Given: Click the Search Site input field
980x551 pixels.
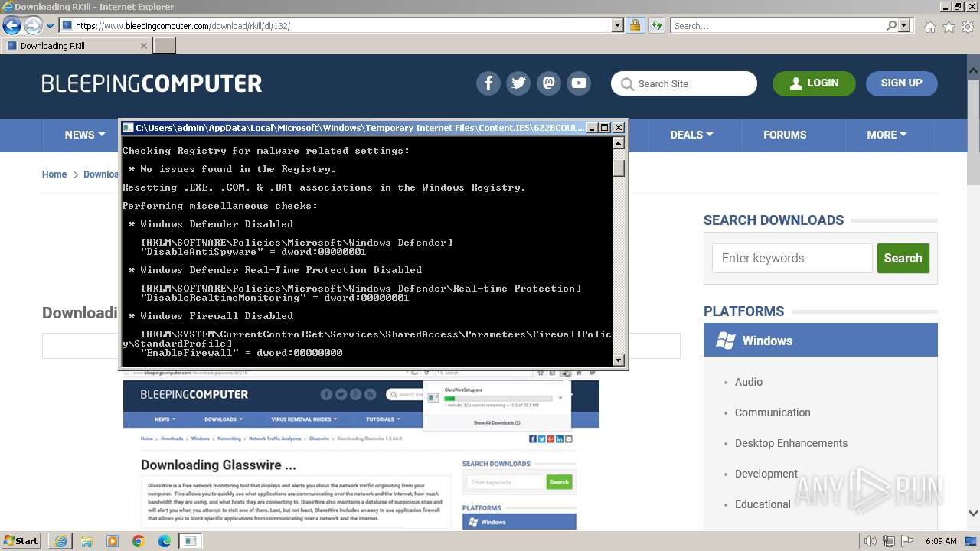Looking at the screenshot, I should (x=684, y=83).
